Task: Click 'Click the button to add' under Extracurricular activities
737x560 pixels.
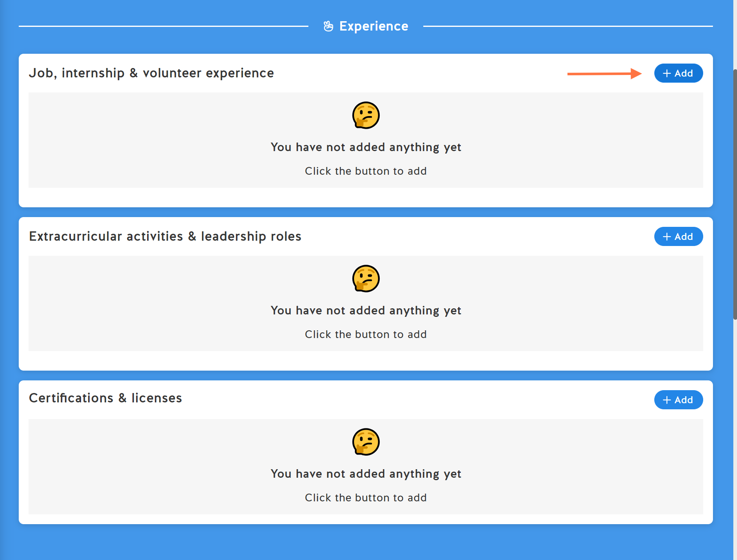Action: point(366,334)
